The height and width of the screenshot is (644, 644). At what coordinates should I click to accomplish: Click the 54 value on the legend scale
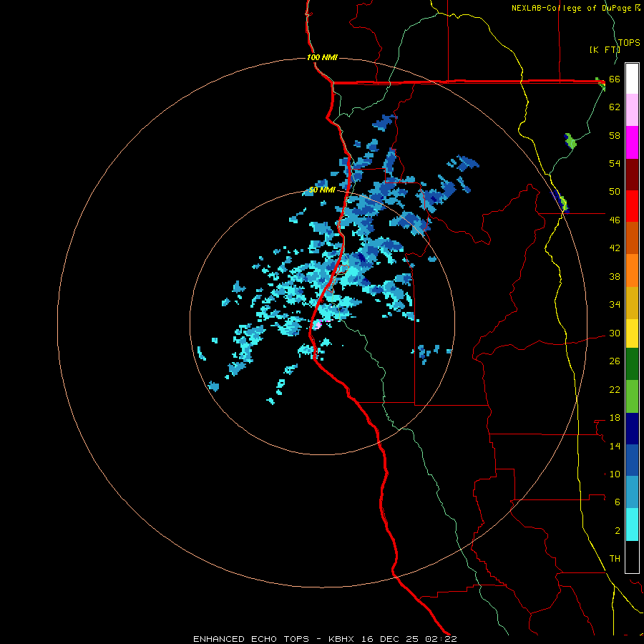615,163
